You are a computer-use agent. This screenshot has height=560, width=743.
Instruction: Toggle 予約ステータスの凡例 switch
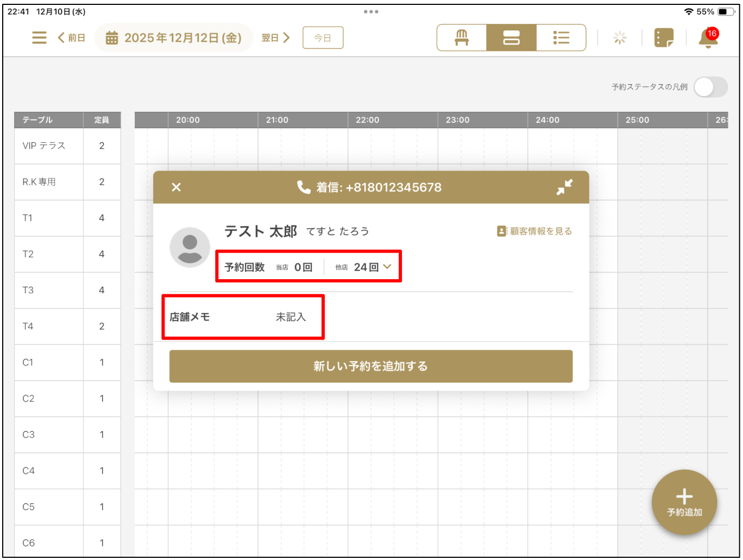pos(710,87)
